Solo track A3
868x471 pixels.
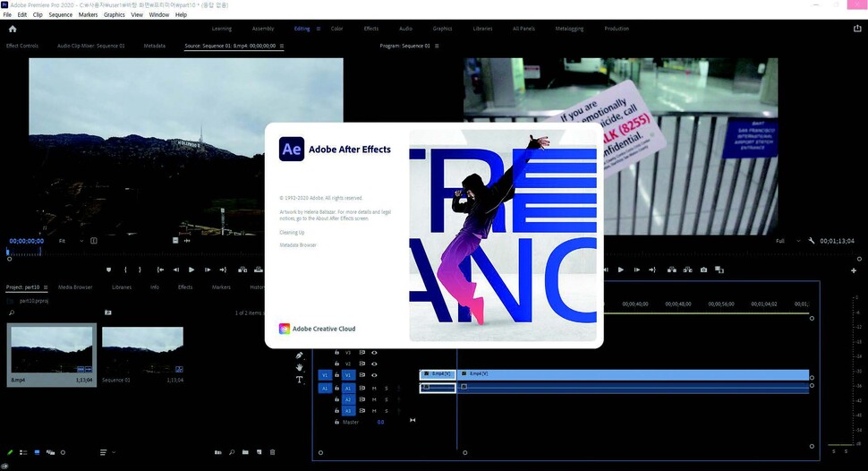387,411
